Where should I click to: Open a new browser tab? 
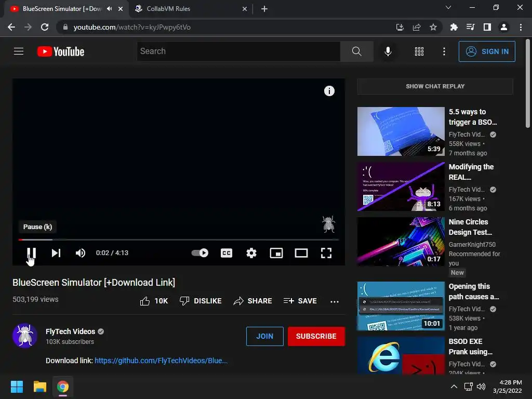coord(264,9)
